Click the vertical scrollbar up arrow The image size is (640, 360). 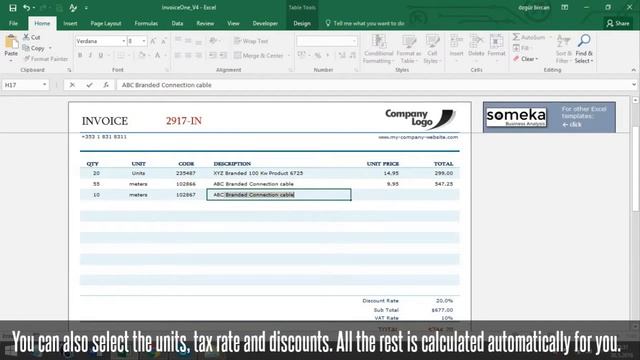point(636,100)
